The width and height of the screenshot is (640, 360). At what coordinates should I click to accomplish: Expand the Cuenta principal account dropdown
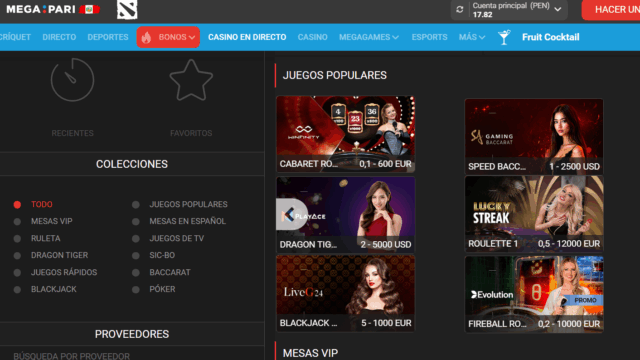[558, 9]
